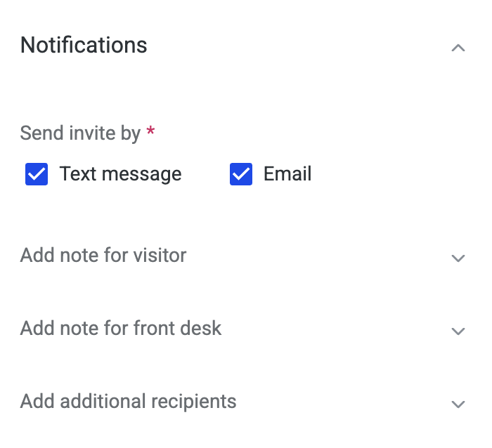Open the 'Add note for visitor' row
This screenshot has width=492, height=448.
(103, 256)
